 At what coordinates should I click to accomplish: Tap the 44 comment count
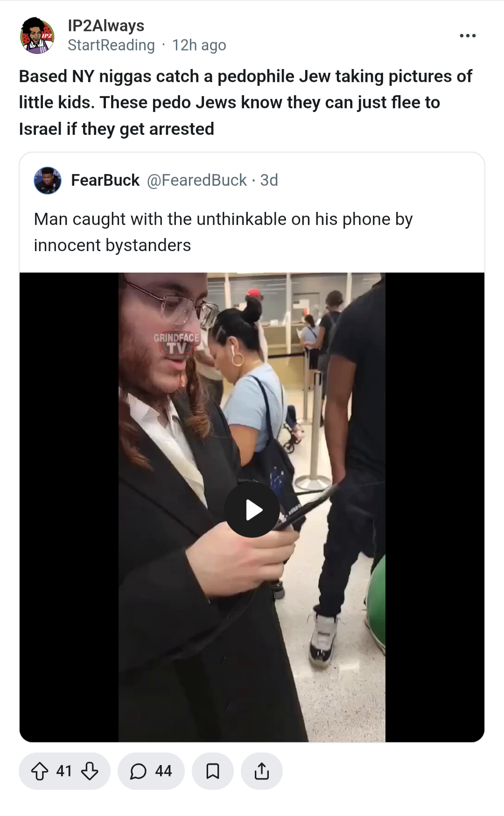tap(163, 771)
